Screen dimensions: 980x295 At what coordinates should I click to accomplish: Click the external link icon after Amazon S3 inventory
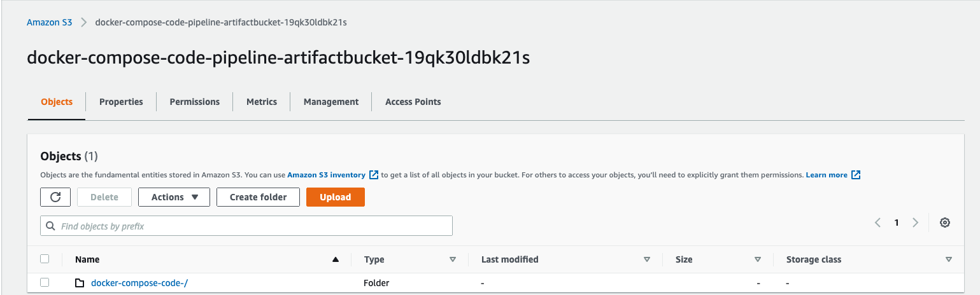tap(374, 175)
